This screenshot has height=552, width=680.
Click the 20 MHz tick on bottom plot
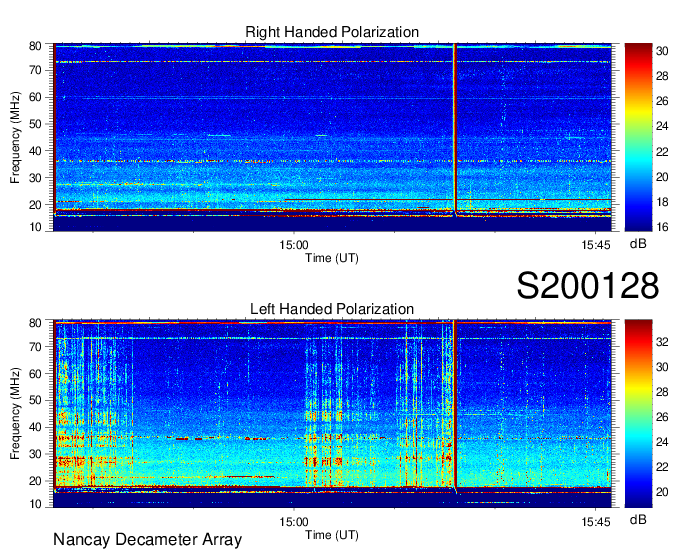pos(35,481)
